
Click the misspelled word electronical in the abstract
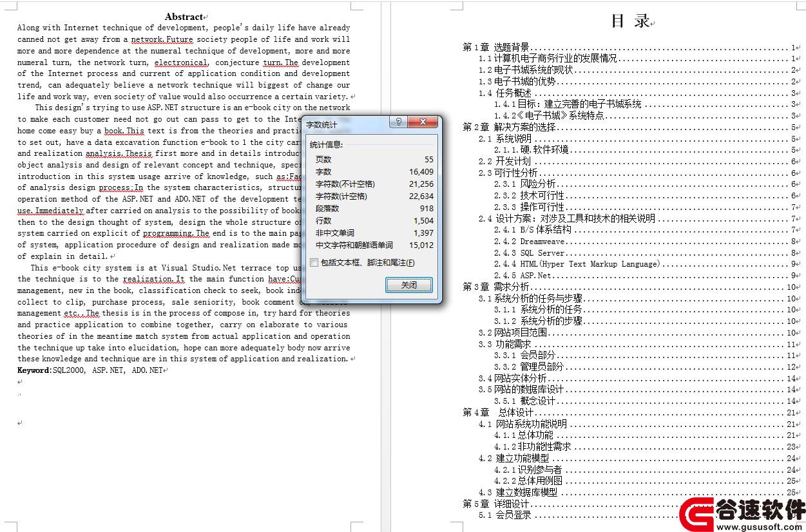181,62
